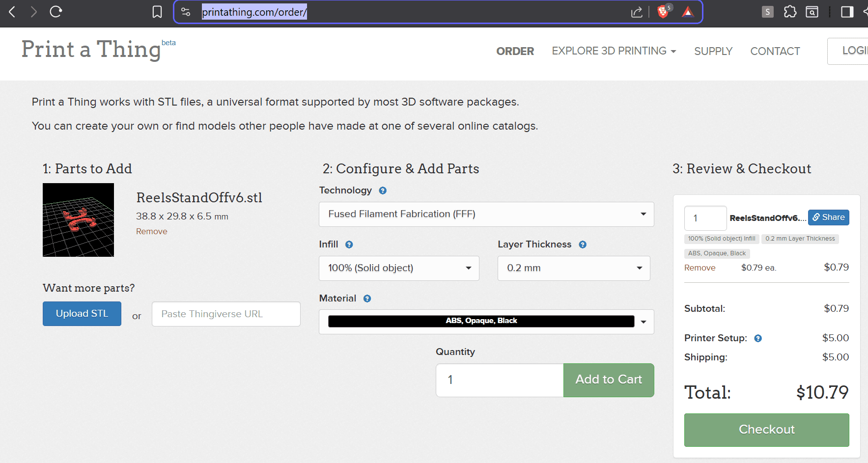Image resolution: width=868 pixels, height=463 pixels.
Task: Click the Login button
Action: [x=848, y=51]
